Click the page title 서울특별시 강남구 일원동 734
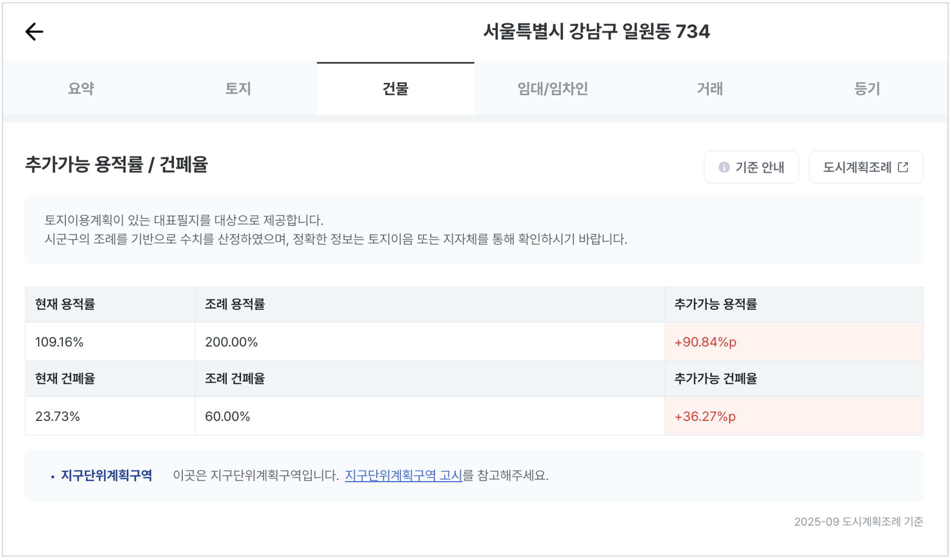This screenshot has width=951, height=560. click(x=596, y=31)
